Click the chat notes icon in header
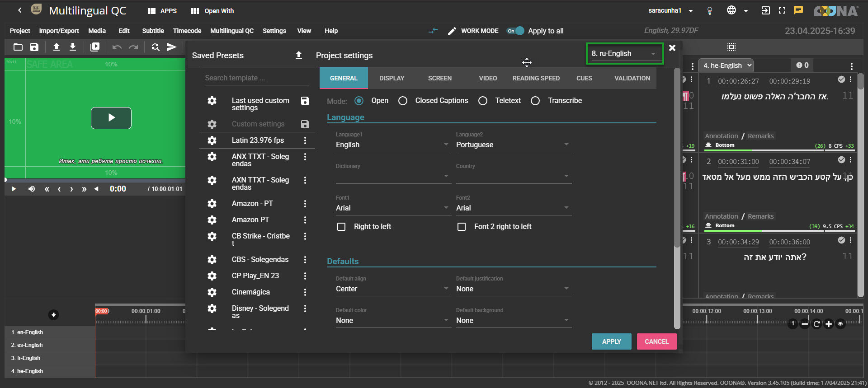 (798, 10)
